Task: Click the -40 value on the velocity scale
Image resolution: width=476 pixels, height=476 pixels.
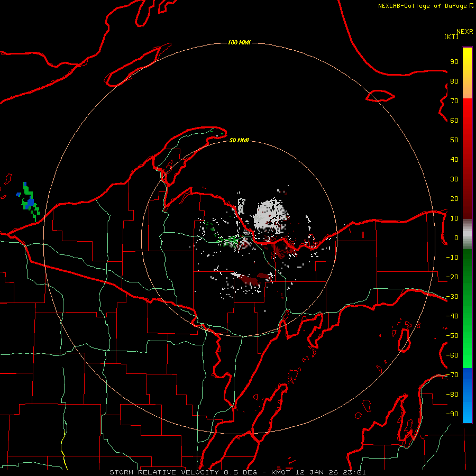Action: pyautogui.click(x=452, y=316)
